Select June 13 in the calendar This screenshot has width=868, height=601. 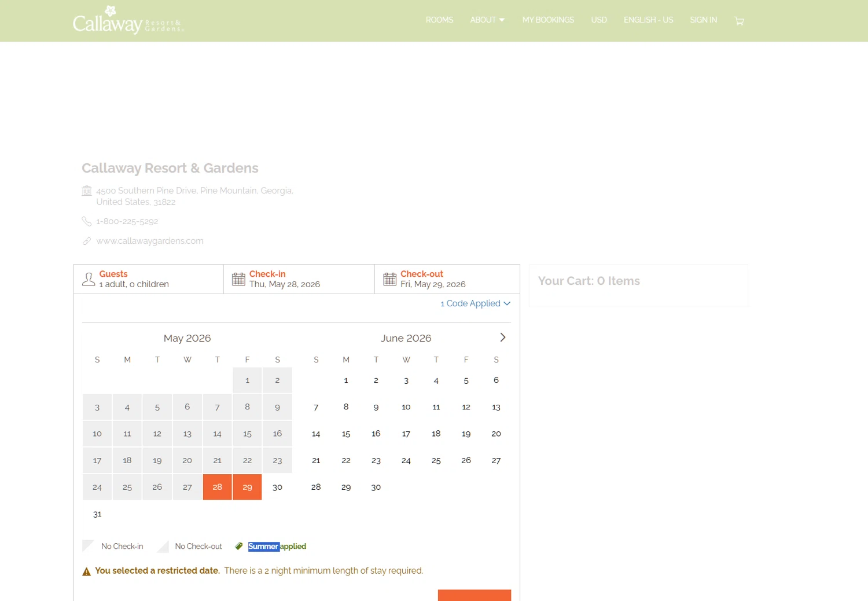(x=496, y=407)
